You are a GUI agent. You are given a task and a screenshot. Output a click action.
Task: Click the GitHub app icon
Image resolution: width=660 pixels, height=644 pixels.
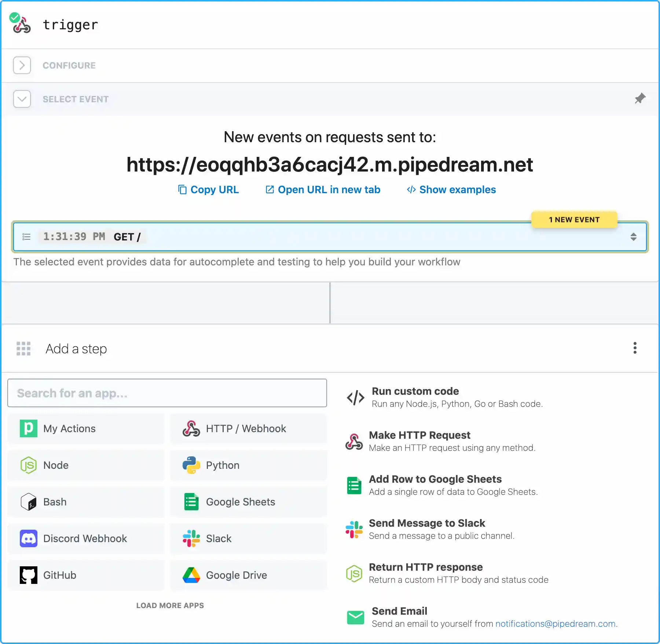pyautogui.click(x=28, y=575)
